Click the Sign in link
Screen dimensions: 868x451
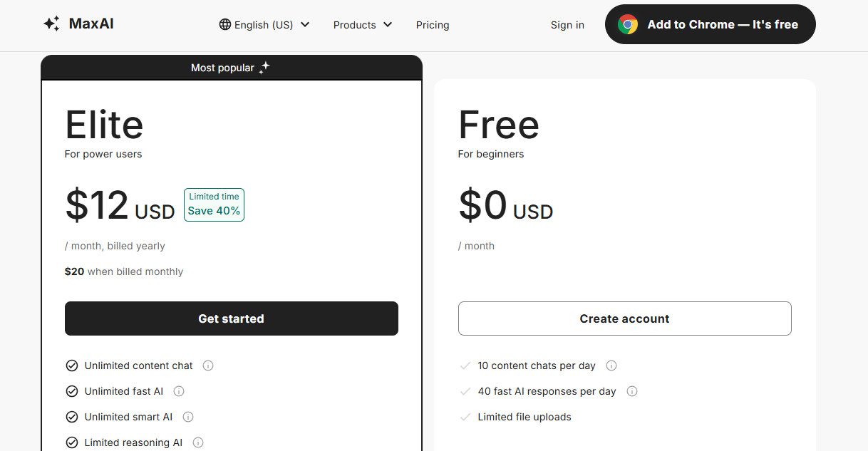click(x=567, y=25)
